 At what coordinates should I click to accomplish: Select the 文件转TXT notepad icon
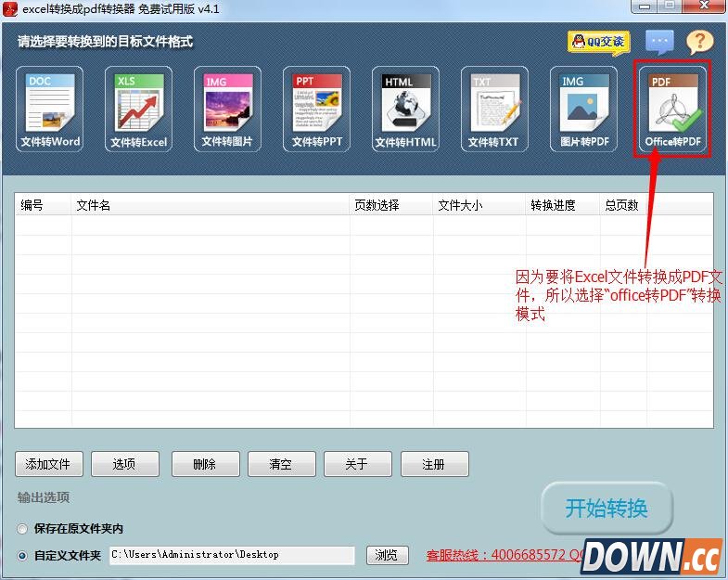pos(494,110)
